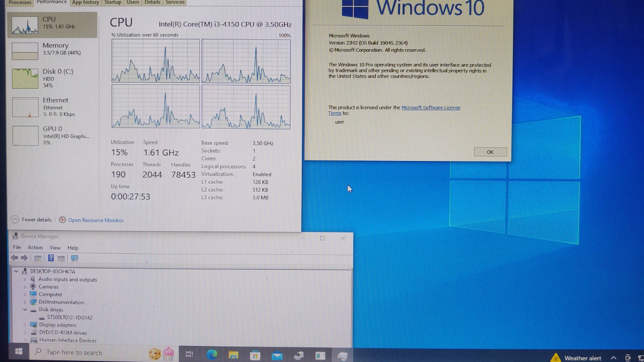Open the Mail app from taskbar

pos(277,355)
